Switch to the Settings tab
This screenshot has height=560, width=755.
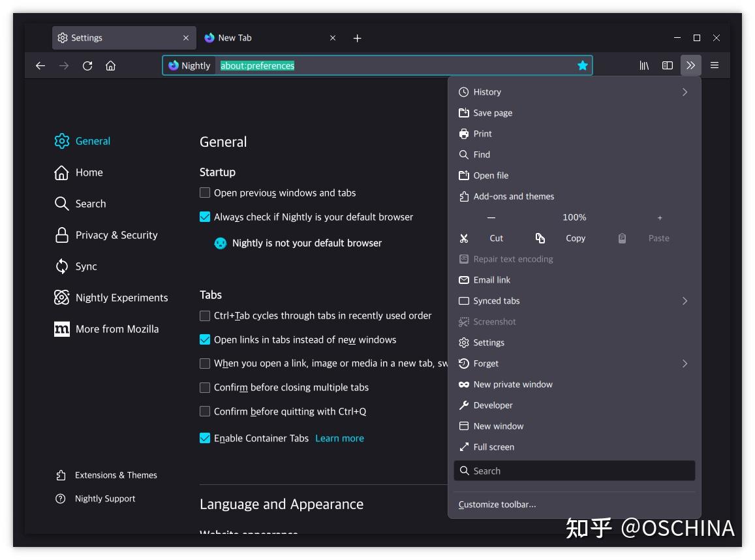[x=124, y=38]
